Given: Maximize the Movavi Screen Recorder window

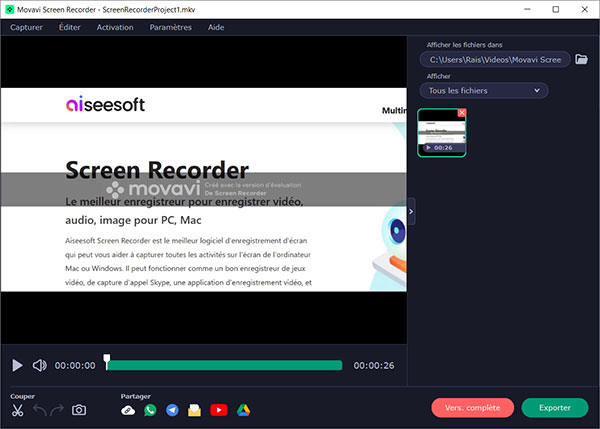Looking at the screenshot, I should pyautogui.click(x=556, y=10).
